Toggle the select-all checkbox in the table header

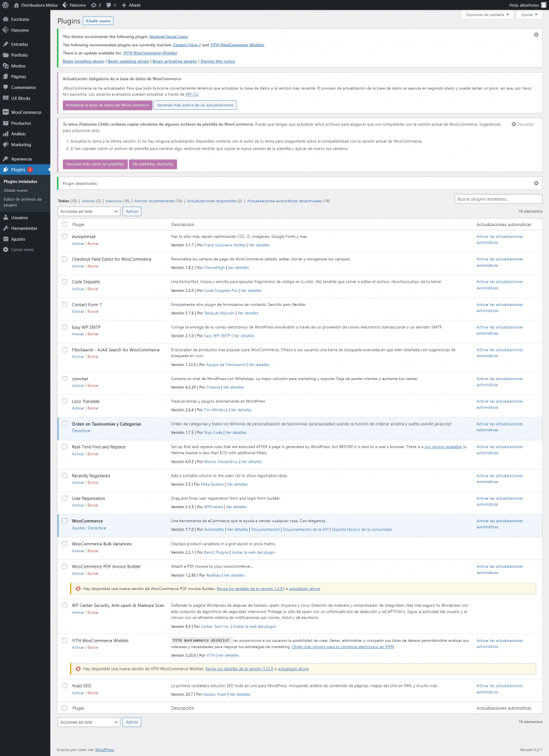coord(64,224)
